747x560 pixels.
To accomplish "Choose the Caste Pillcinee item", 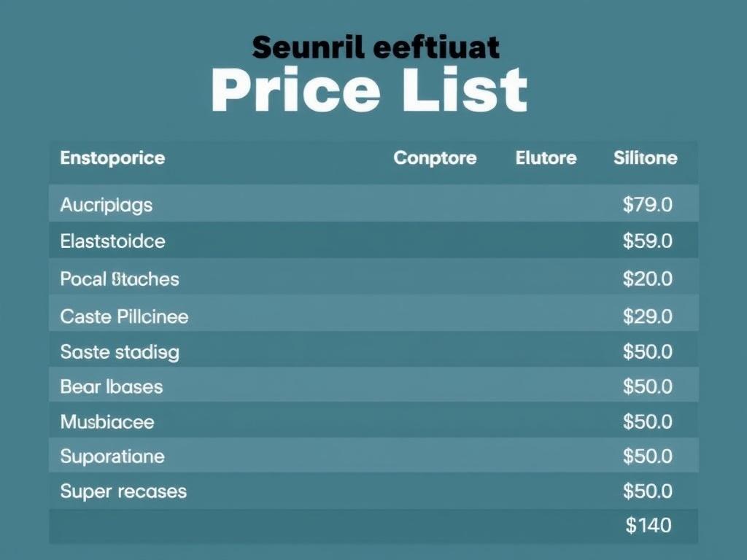I will point(124,316).
